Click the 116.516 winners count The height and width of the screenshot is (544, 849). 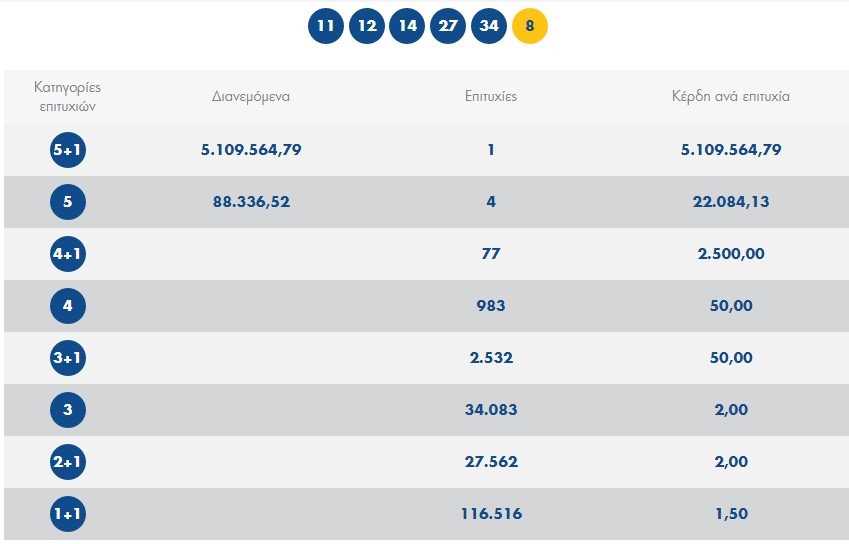pos(491,514)
